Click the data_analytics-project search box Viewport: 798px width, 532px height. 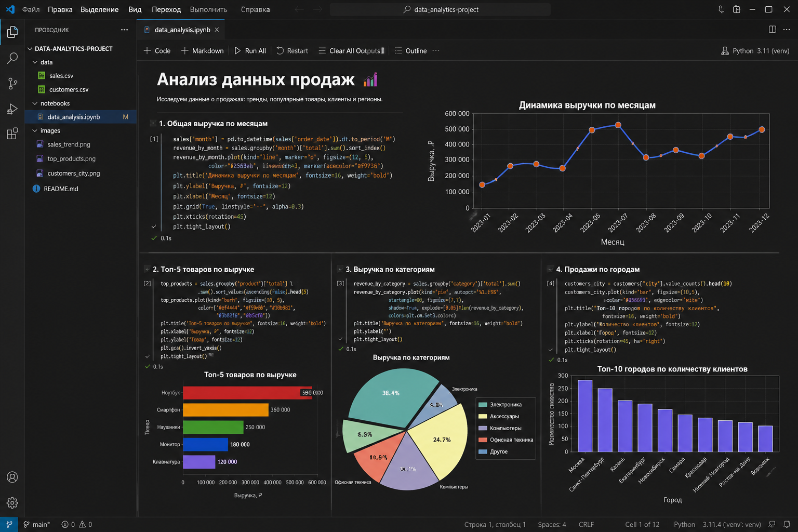click(441, 9)
